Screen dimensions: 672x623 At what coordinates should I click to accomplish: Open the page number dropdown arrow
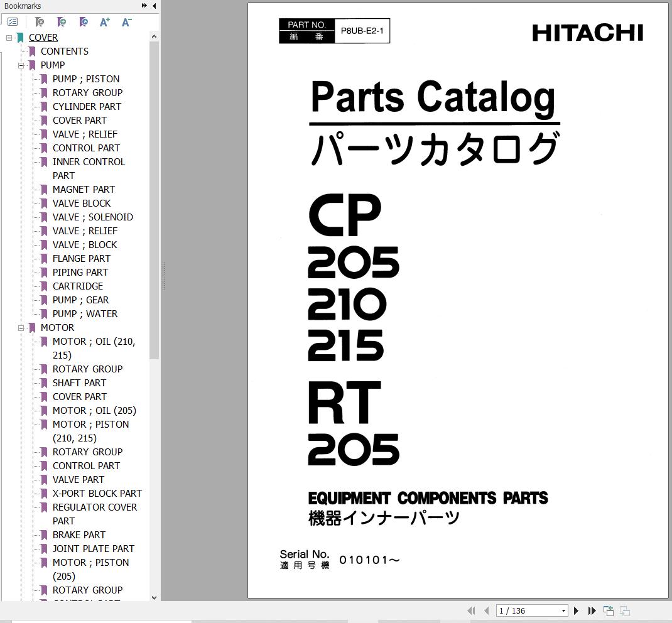(563, 611)
